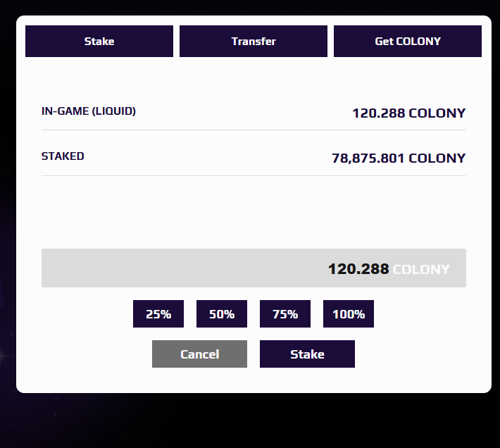
Task: Choose the 50% amount button
Action: 222,314
